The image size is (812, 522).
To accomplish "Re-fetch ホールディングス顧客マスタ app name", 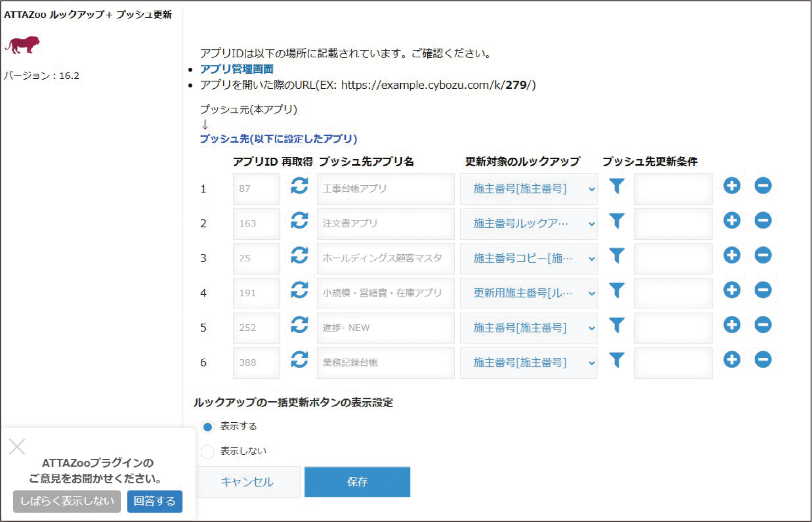I will [300, 255].
